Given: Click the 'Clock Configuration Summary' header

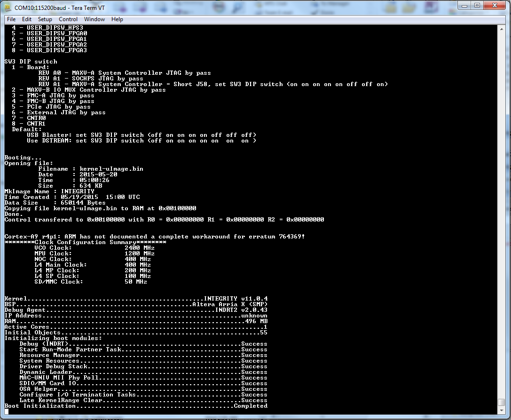Looking at the screenshot, I should coord(86,242).
